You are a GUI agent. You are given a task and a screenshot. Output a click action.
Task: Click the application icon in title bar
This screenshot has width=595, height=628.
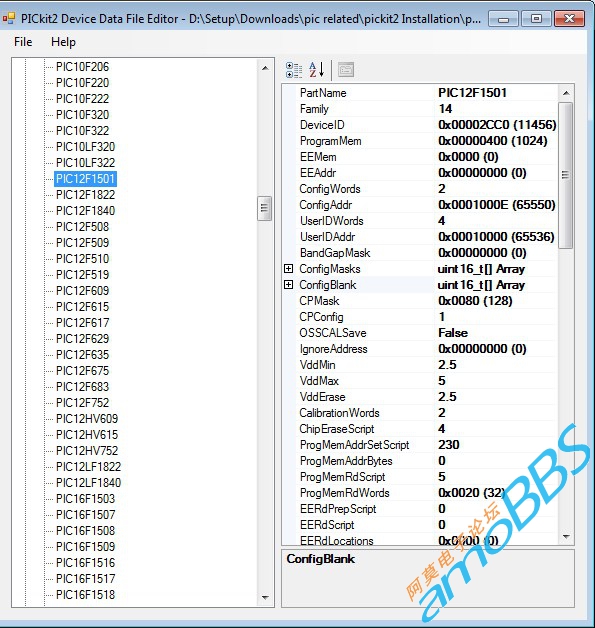tap(9, 19)
